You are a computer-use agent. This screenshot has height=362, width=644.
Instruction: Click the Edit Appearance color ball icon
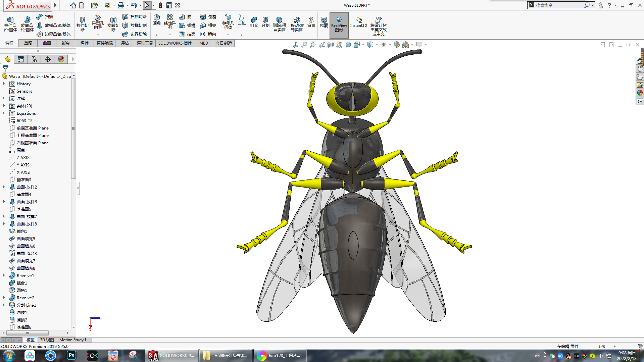pyautogui.click(x=397, y=45)
